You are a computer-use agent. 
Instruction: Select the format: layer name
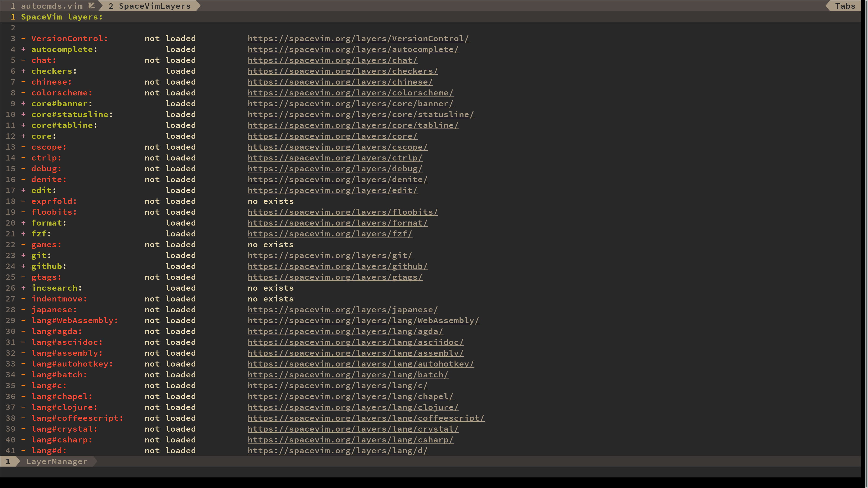click(49, 223)
